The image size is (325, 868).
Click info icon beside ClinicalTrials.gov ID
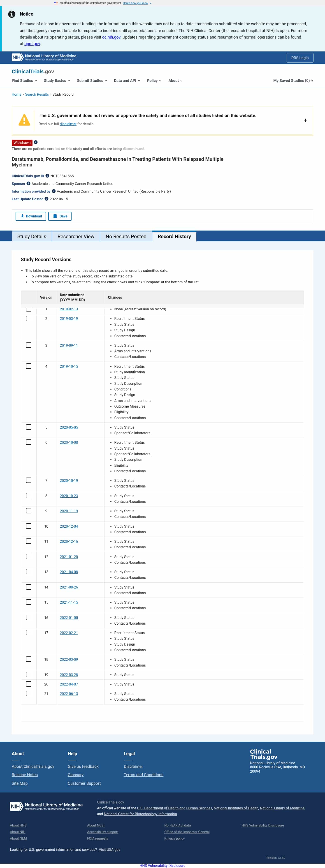(x=47, y=176)
